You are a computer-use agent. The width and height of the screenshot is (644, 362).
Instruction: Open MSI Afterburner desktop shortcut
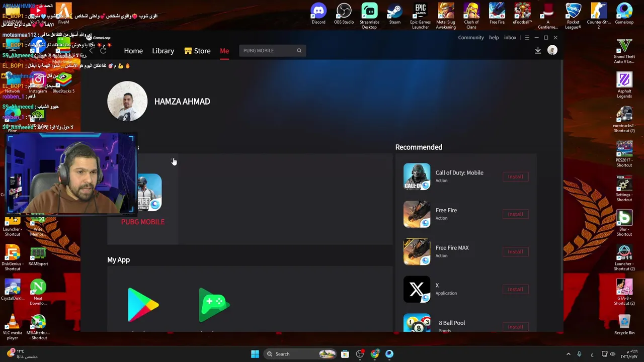coord(38,327)
